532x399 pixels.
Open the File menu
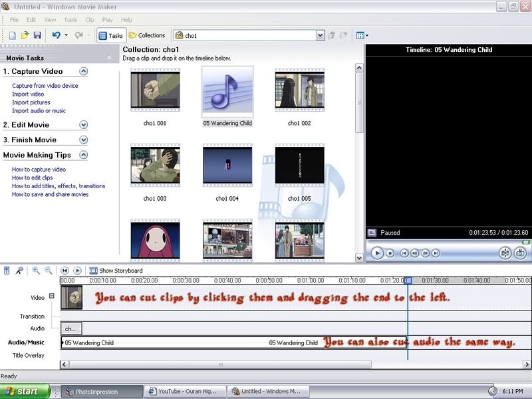click(14, 20)
